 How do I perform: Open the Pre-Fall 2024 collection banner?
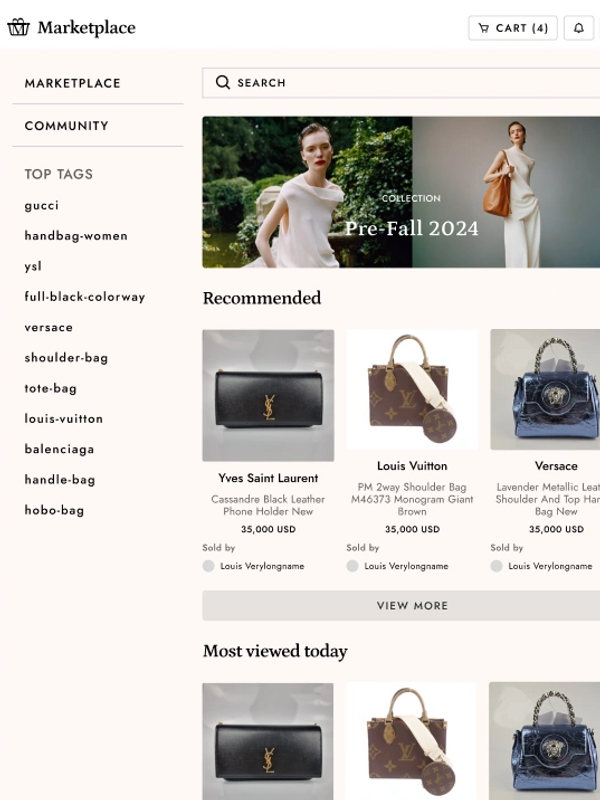pos(401,192)
